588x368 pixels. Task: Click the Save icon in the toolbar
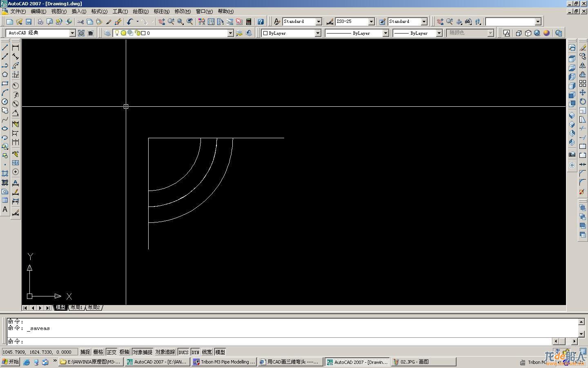coord(29,22)
